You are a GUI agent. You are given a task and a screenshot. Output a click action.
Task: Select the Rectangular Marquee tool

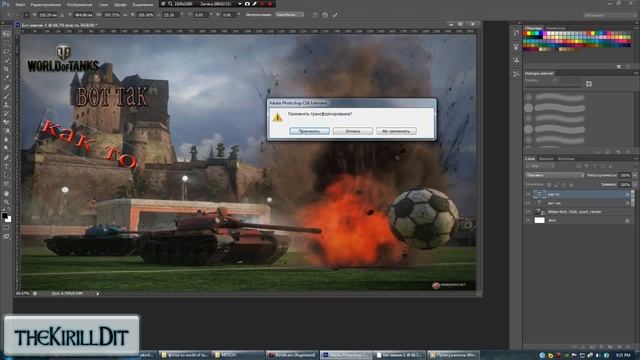pos(7,42)
